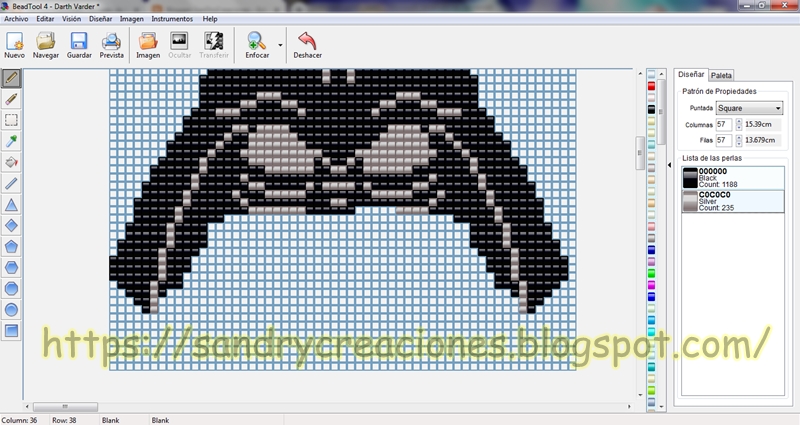Open the Puntada stitch type dropdown
The height and width of the screenshot is (425, 800).
point(749,108)
